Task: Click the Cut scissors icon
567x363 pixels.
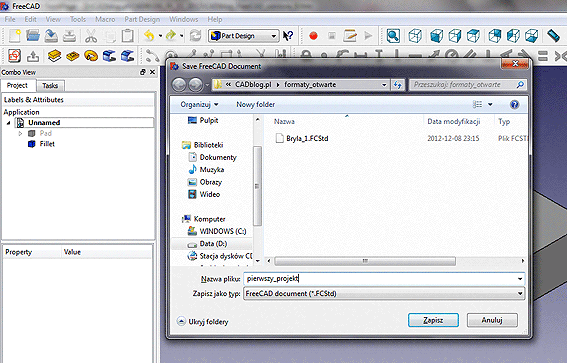Action: [x=91, y=36]
